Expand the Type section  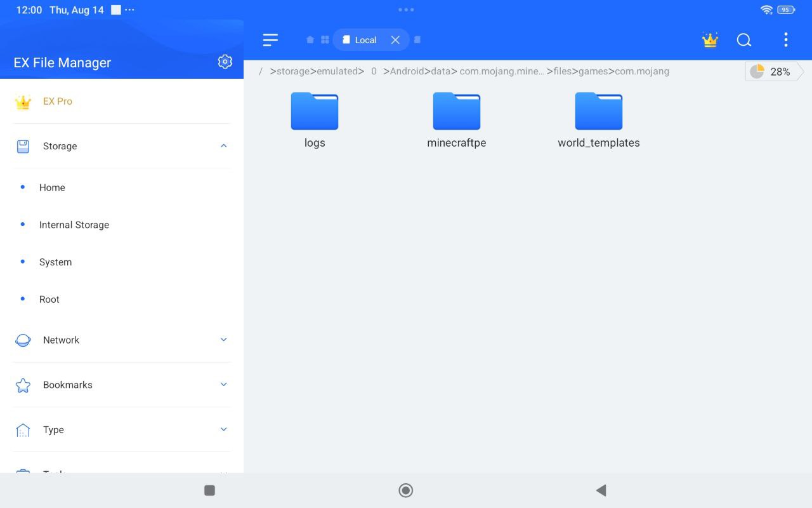[x=223, y=430]
